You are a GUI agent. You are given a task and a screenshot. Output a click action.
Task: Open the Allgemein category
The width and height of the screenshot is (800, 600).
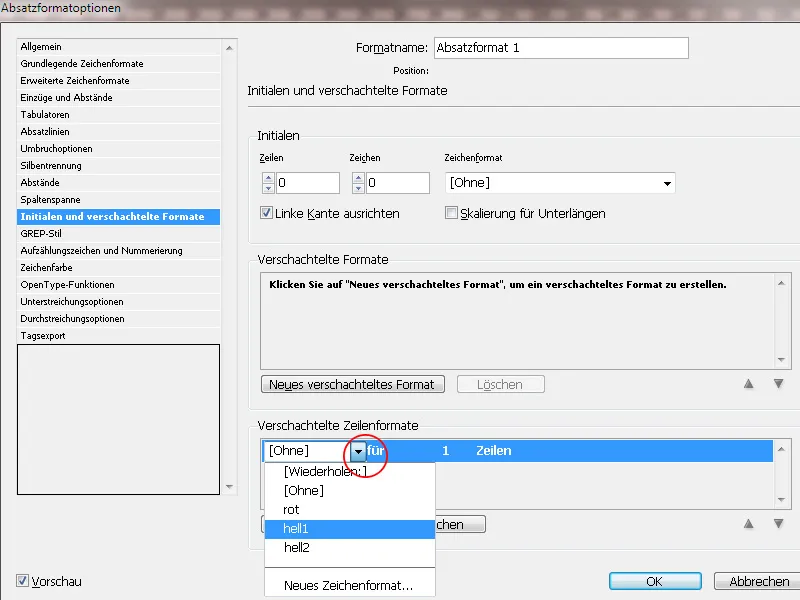(x=118, y=46)
